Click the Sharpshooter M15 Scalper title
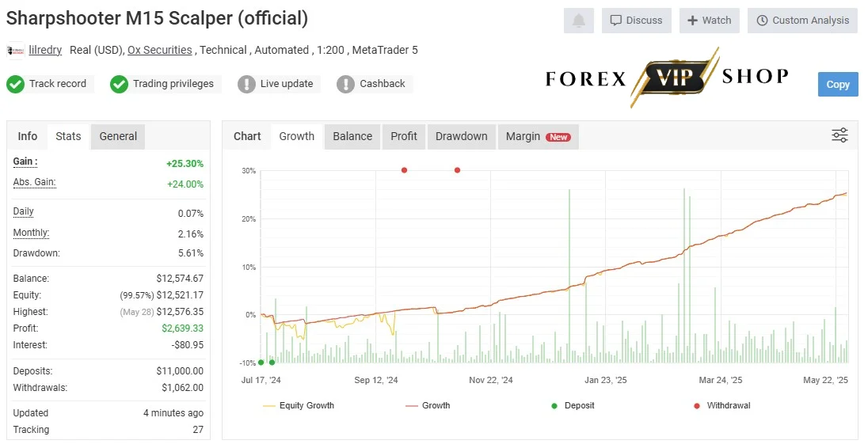868x448 pixels. (158, 18)
